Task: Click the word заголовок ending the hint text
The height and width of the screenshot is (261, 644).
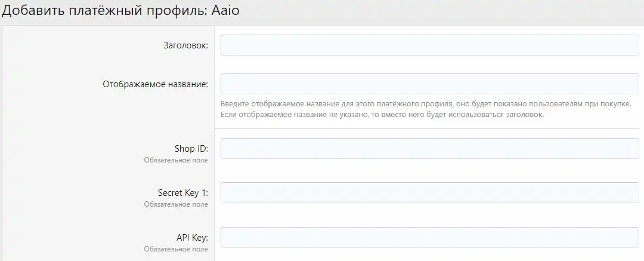Action: [524, 115]
